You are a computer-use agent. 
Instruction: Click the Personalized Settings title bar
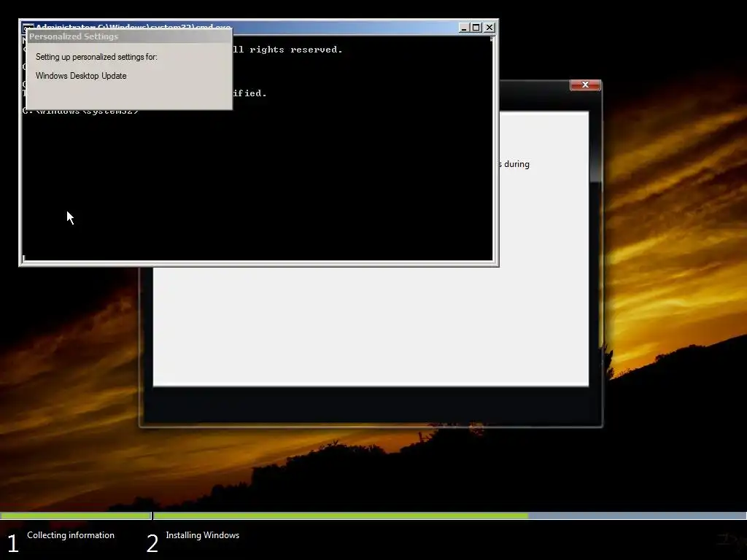129,36
